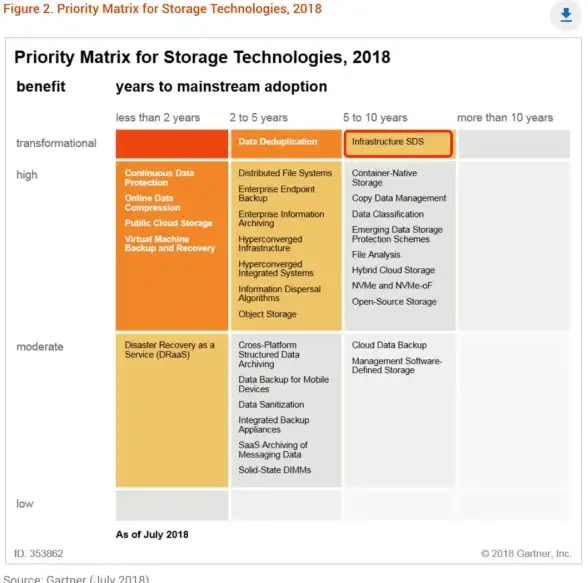Screen dimensions: 588x583
Task: Click Hyperconverged Infrastructure text
Action: pyautogui.click(x=270, y=244)
